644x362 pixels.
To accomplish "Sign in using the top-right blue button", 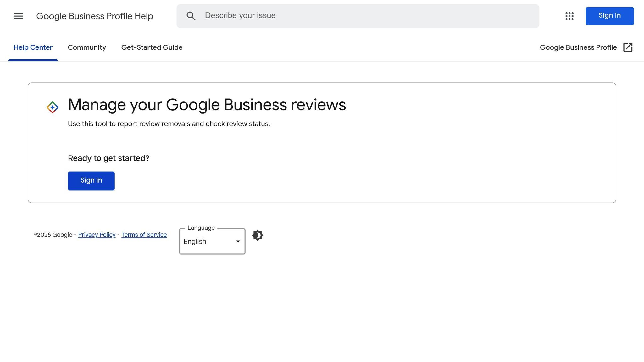I will click(x=609, y=15).
